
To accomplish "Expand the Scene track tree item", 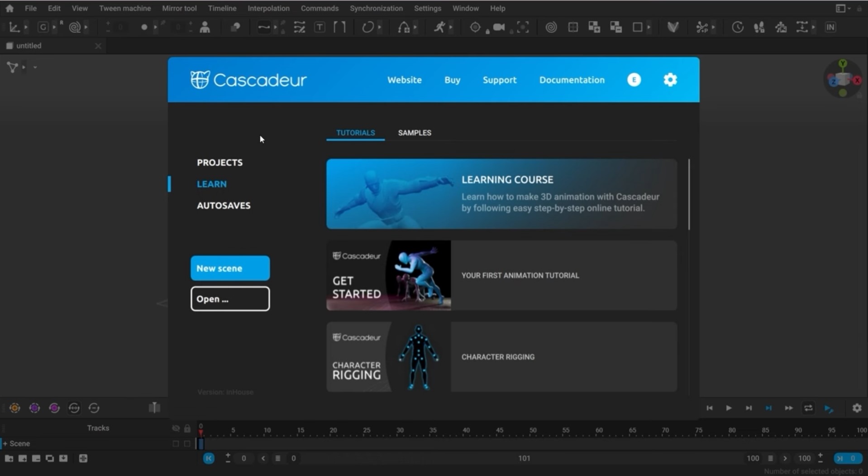I will click(5, 444).
